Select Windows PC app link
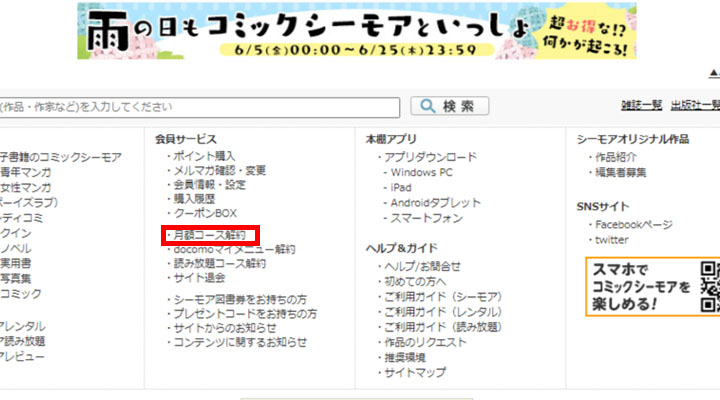 pyautogui.click(x=421, y=172)
